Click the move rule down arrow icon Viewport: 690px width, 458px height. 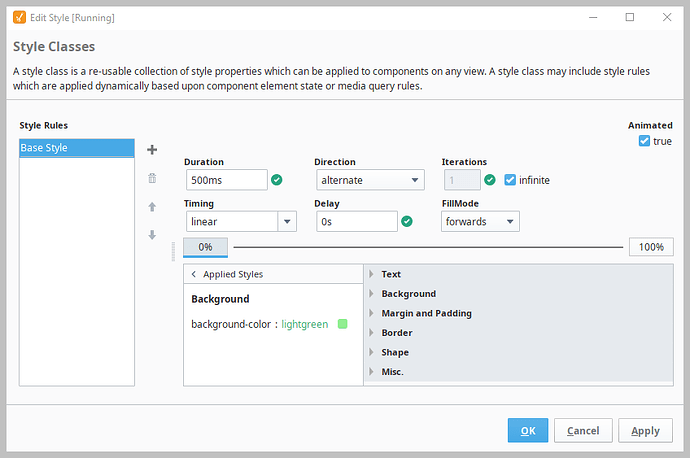152,235
